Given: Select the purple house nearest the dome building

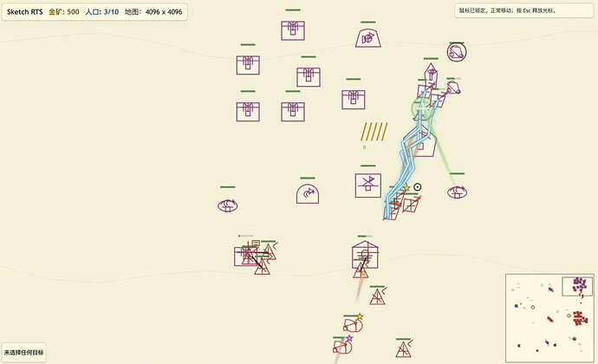Looking at the screenshot, I should click(x=353, y=100).
